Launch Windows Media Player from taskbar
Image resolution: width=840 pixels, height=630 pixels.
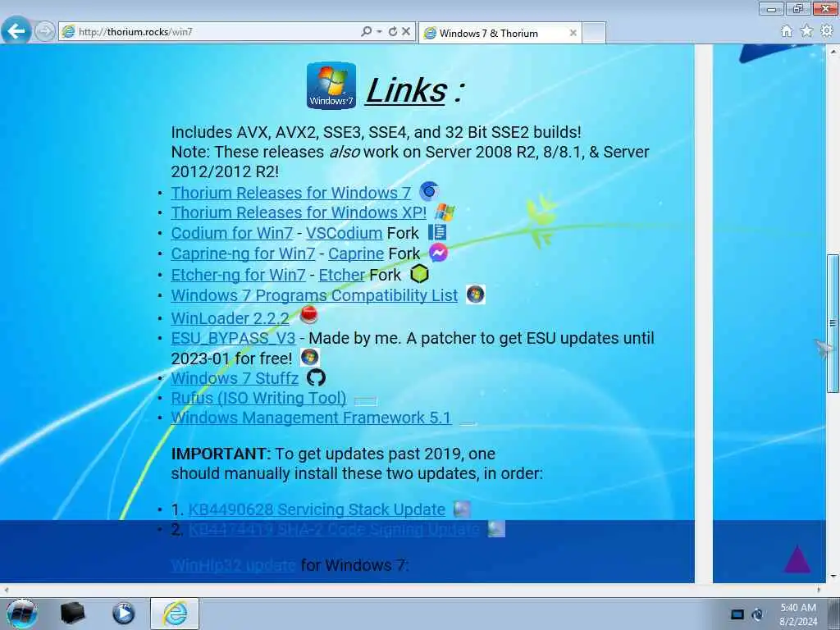(x=123, y=614)
